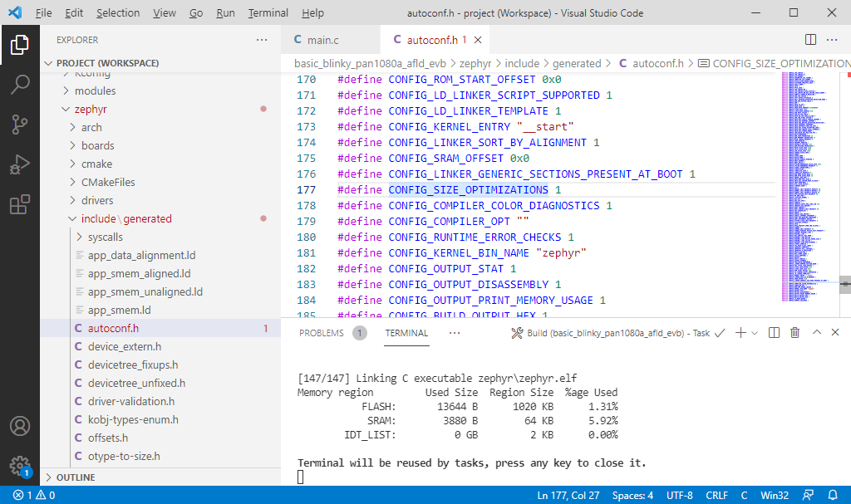This screenshot has width=851, height=504.
Task: Open the Help menu
Action: click(312, 13)
